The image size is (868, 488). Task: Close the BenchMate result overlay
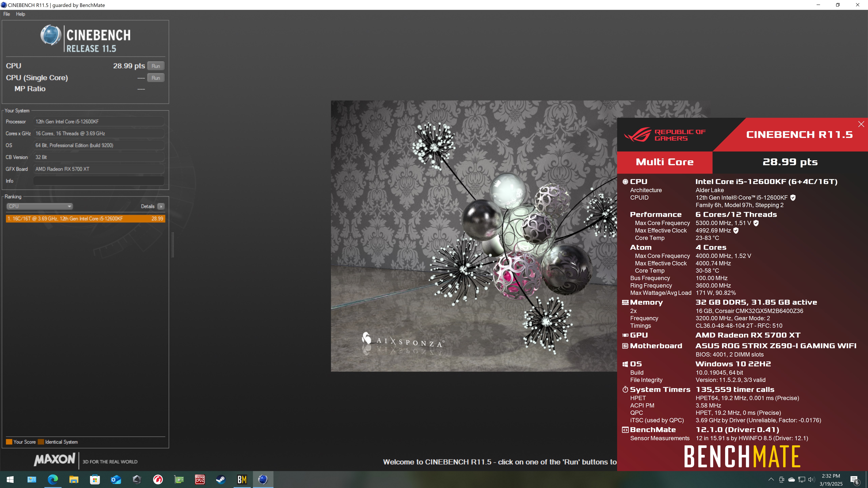tap(861, 124)
